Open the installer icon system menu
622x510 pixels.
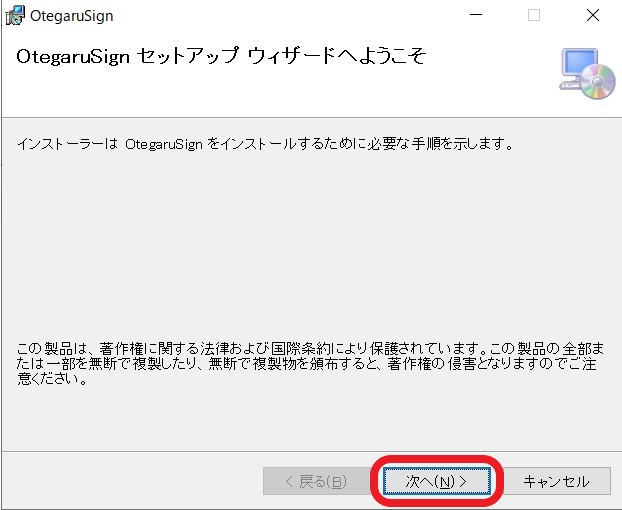[x=14, y=15]
